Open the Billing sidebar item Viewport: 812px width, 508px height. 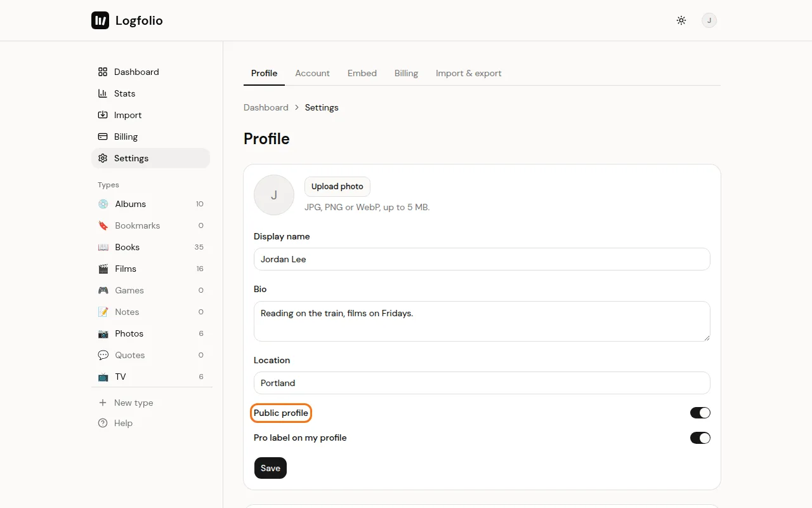150,137
